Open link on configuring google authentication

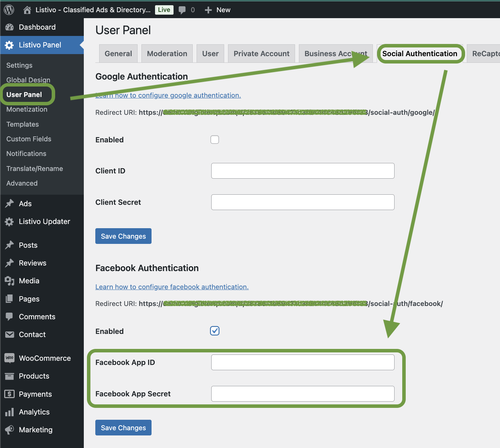coord(168,95)
